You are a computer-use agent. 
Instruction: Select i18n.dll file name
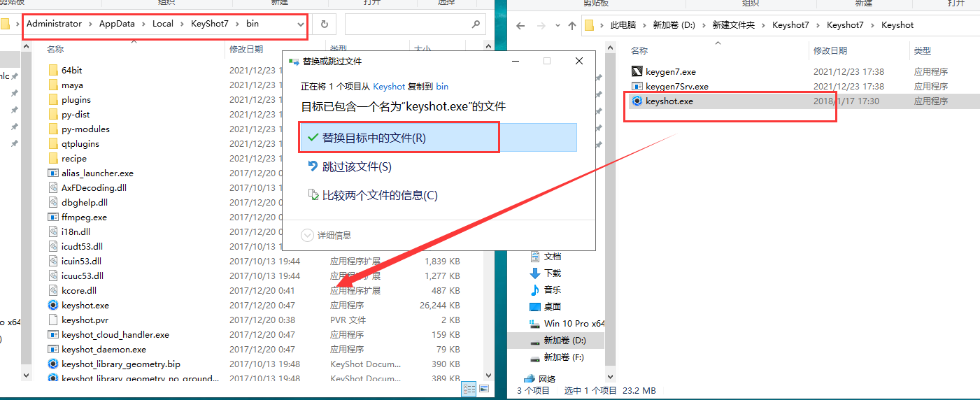[x=76, y=231]
